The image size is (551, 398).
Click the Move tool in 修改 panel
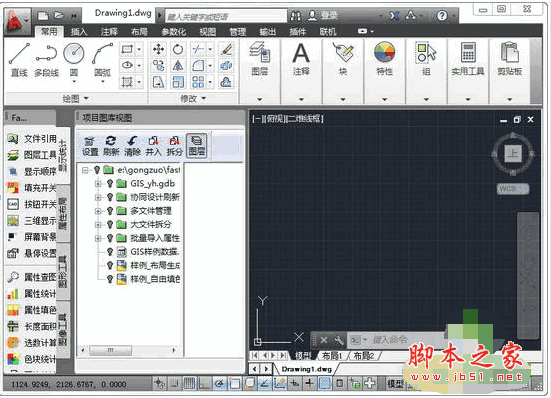click(x=158, y=49)
